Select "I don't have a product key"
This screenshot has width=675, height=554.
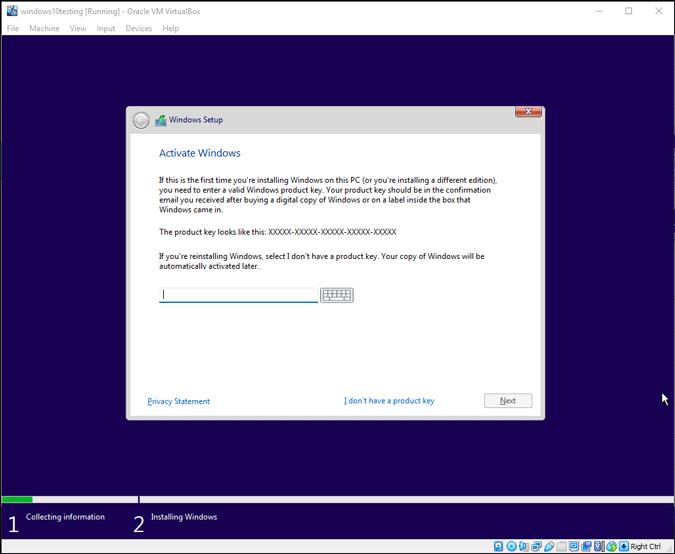[x=389, y=401]
